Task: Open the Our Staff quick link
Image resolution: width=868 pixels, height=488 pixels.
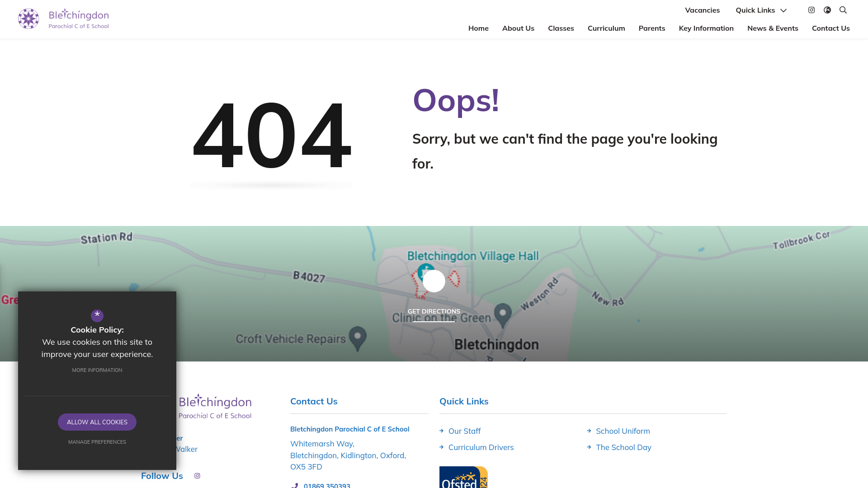Action: (x=464, y=431)
